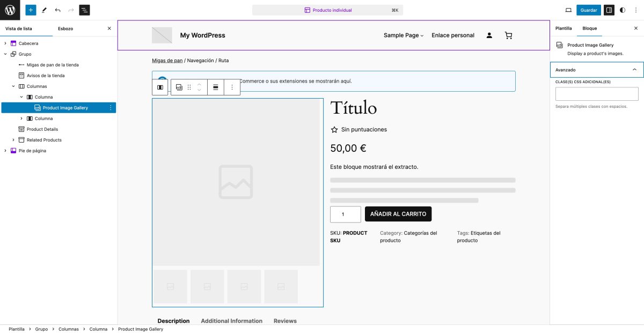This screenshot has width=644, height=333.
Task: Select the Edit pencil tool icon
Action: (x=44, y=10)
